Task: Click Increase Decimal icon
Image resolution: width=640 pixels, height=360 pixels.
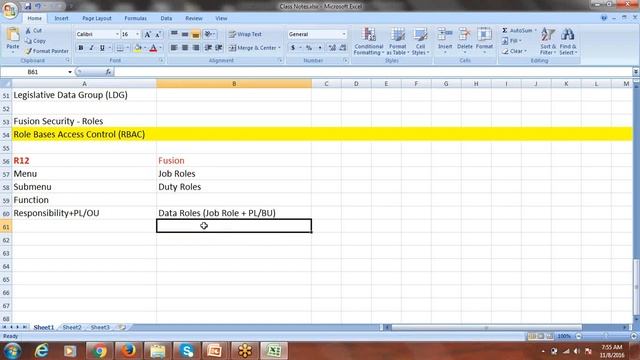Action: click(x=332, y=48)
